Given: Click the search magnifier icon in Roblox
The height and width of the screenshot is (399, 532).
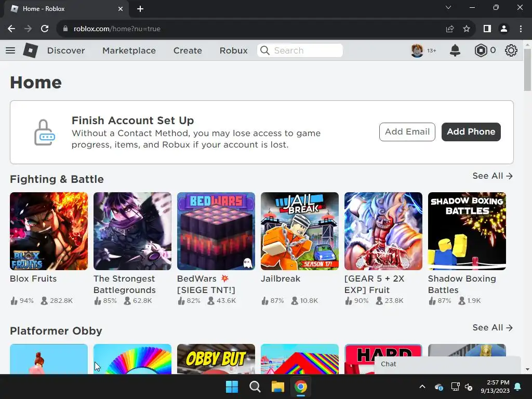Looking at the screenshot, I should [265, 50].
